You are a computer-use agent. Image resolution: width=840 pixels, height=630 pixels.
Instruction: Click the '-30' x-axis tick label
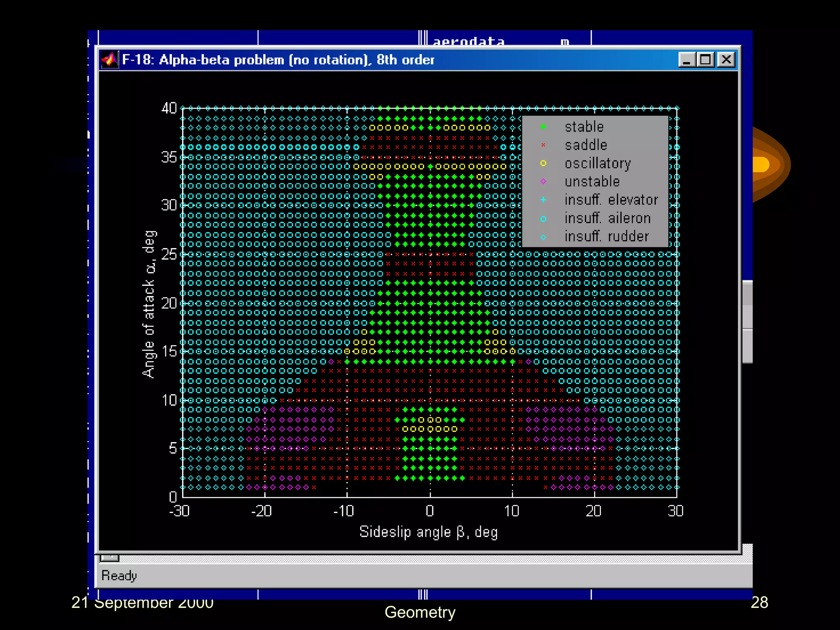179,511
